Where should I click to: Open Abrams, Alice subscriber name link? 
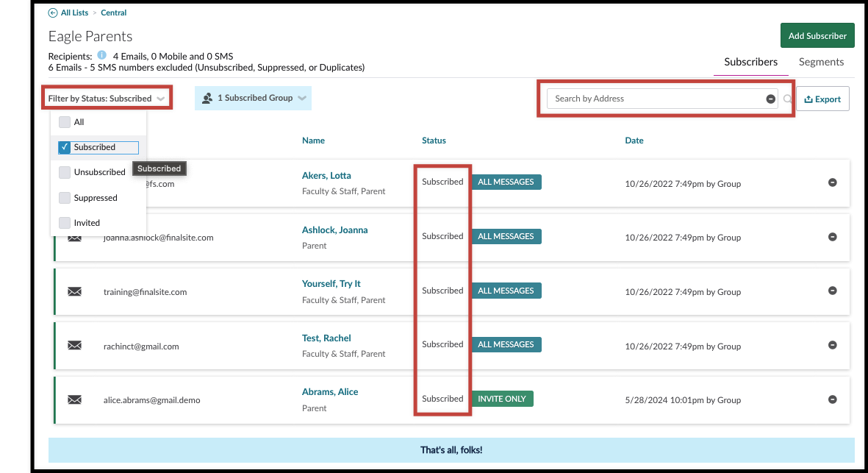(x=330, y=391)
